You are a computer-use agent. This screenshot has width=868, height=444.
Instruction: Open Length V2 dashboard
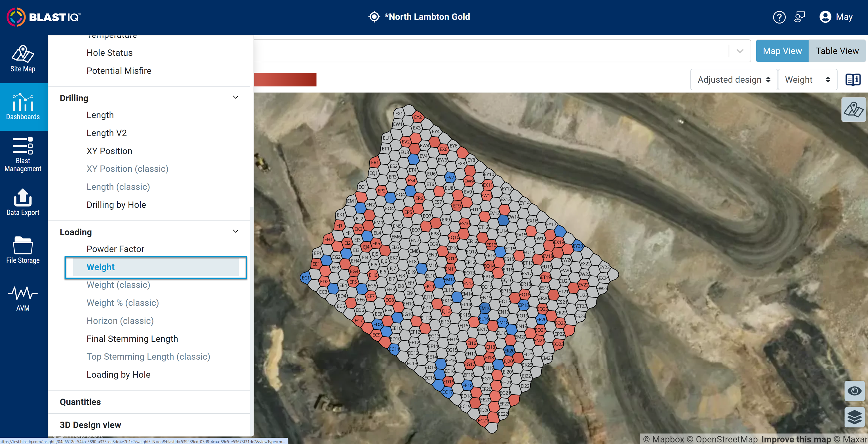106,133
